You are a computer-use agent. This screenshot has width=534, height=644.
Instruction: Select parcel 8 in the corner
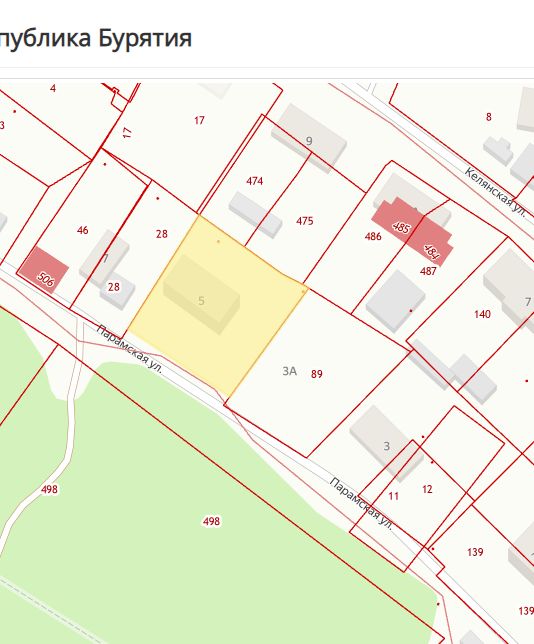[488, 117]
